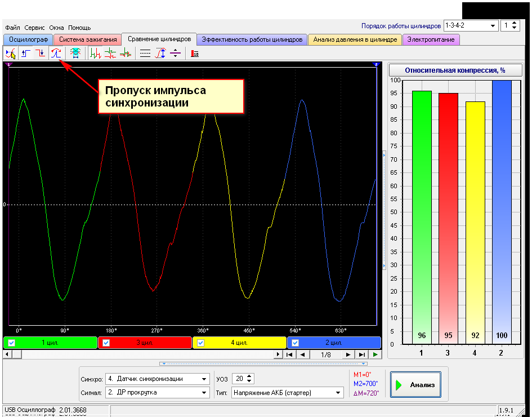The width and height of the screenshot is (532, 417).
Task: Open the Синхро channel dropdown
Action: click(204, 379)
